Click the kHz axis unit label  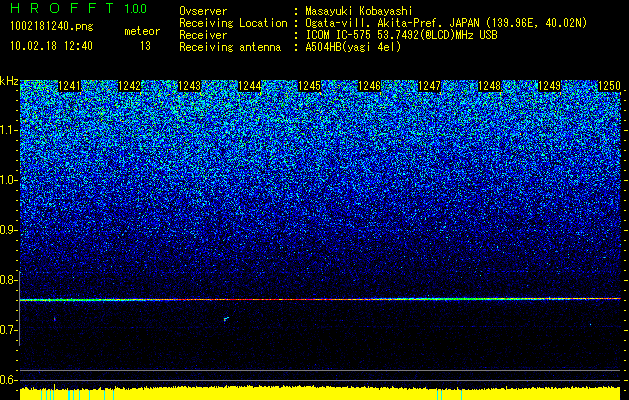[9, 81]
